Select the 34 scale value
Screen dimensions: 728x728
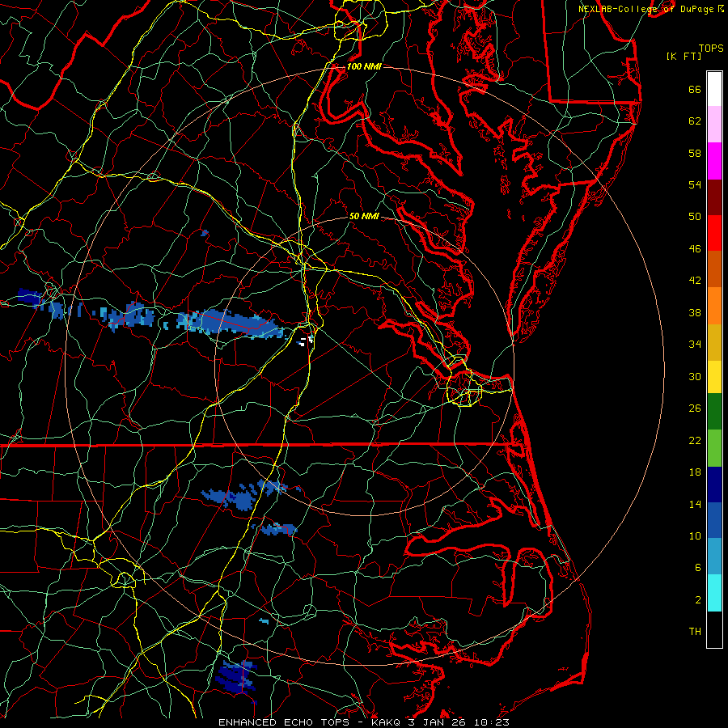[695, 344]
